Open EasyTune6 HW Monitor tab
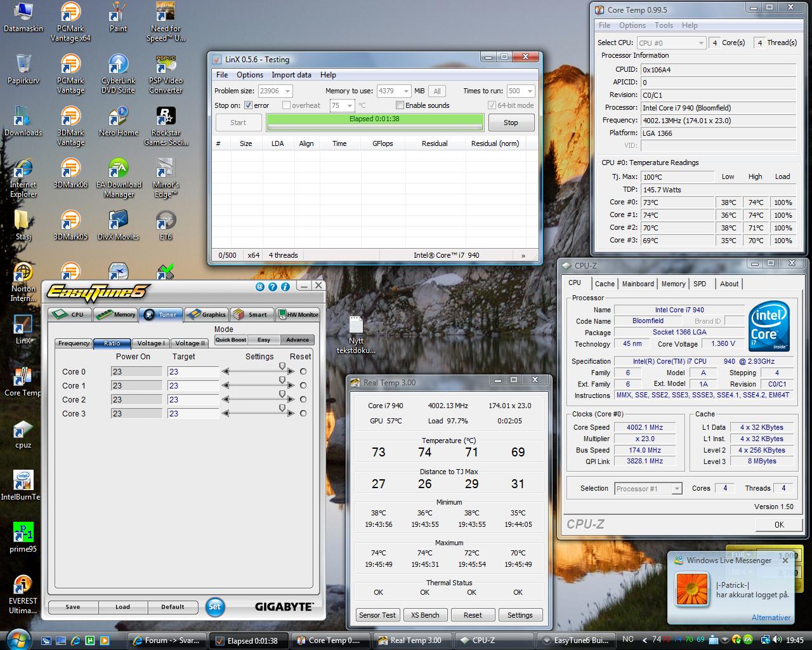Viewport: 812px width, 650px height. [x=298, y=314]
